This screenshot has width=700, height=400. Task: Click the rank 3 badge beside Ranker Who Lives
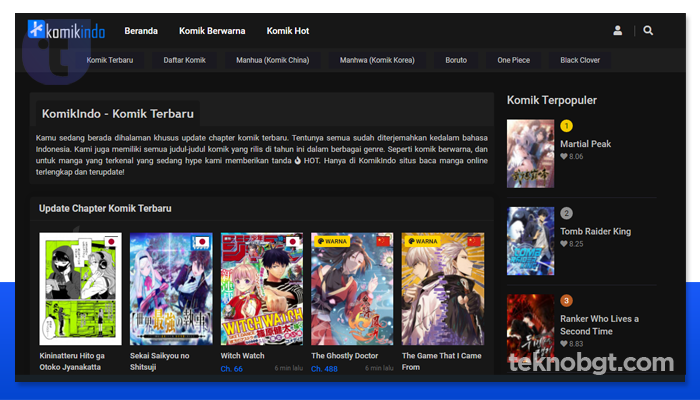pyautogui.click(x=566, y=300)
